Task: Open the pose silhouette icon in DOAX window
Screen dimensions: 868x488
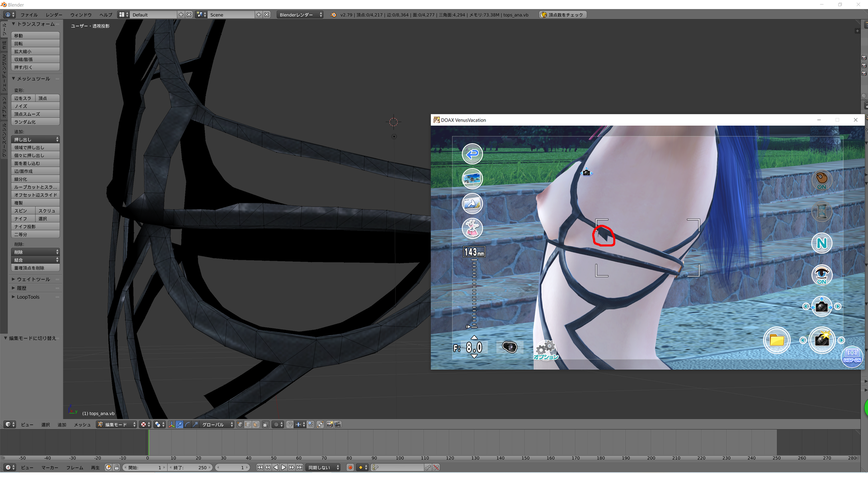Action: (472, 204)
